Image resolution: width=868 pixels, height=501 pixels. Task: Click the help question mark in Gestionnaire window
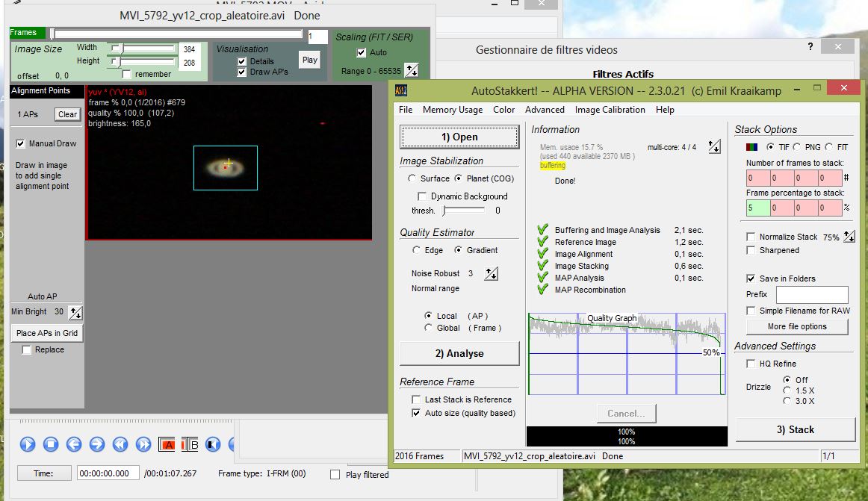click(810, 46)
